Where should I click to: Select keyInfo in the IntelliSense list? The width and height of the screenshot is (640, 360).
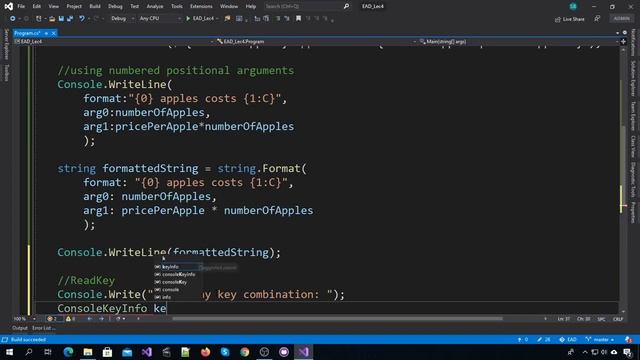click(x=178, y=267)
